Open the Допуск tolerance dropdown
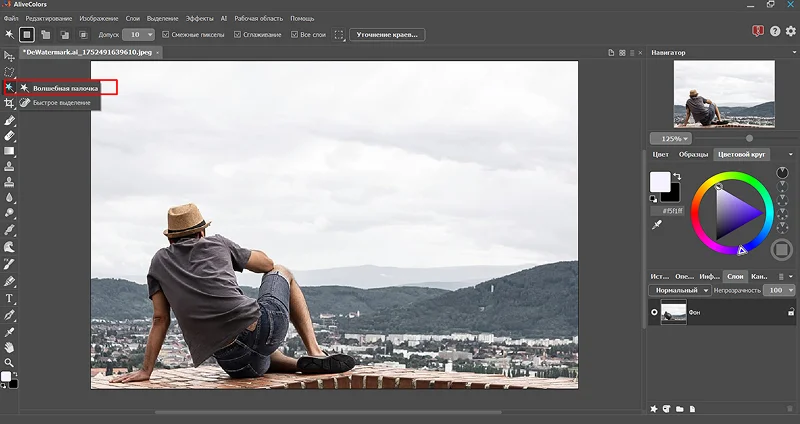Viewport: 800px width, 424px height. pyautogui.click(x=150, y=35)
